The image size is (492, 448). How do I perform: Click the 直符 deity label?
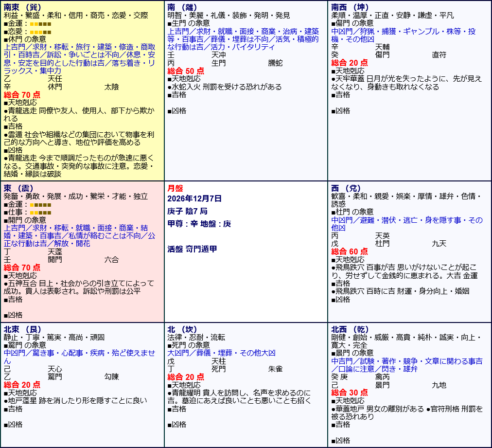[439, 54]
